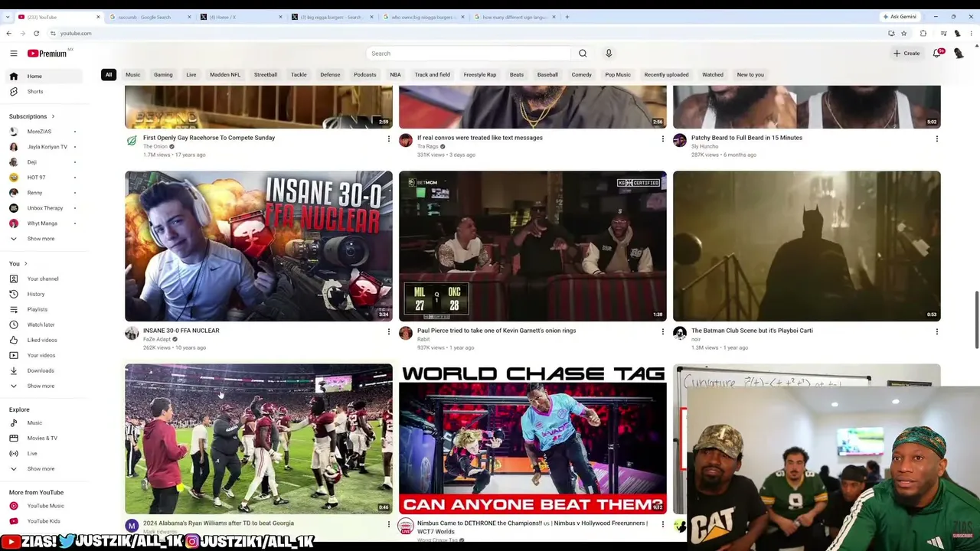Open the Unbox Therapy subscription
Image resolution: width=980 pixels, height=551 pixels.
pyautogui.click(x=44, y=208)
